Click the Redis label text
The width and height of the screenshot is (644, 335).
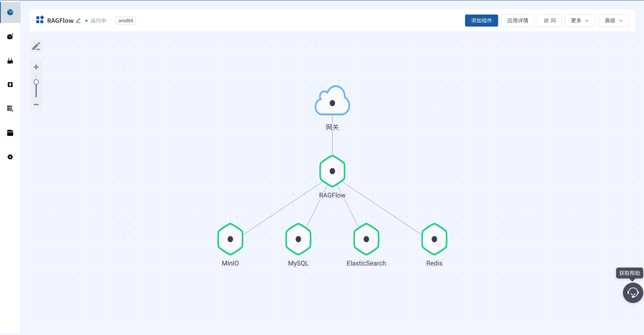(x=434, y=263)
